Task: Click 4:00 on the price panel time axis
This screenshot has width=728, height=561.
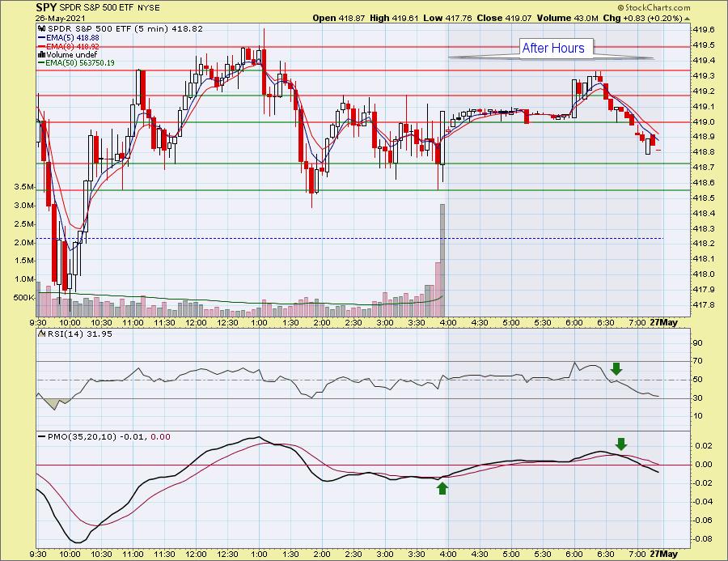Action: pos(448,322)
